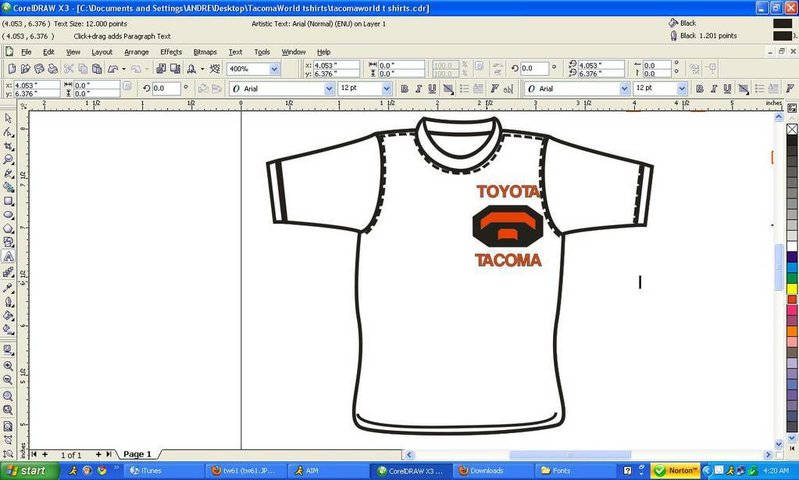
Task: Toggle bullet list in first text bar
Action: [x=464, y=89]
